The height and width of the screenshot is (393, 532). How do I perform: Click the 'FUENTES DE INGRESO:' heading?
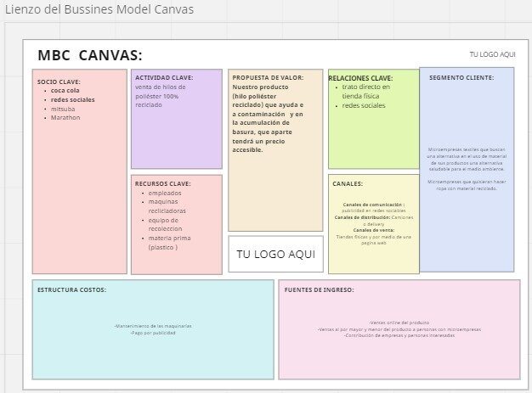(x=319, y=289)
